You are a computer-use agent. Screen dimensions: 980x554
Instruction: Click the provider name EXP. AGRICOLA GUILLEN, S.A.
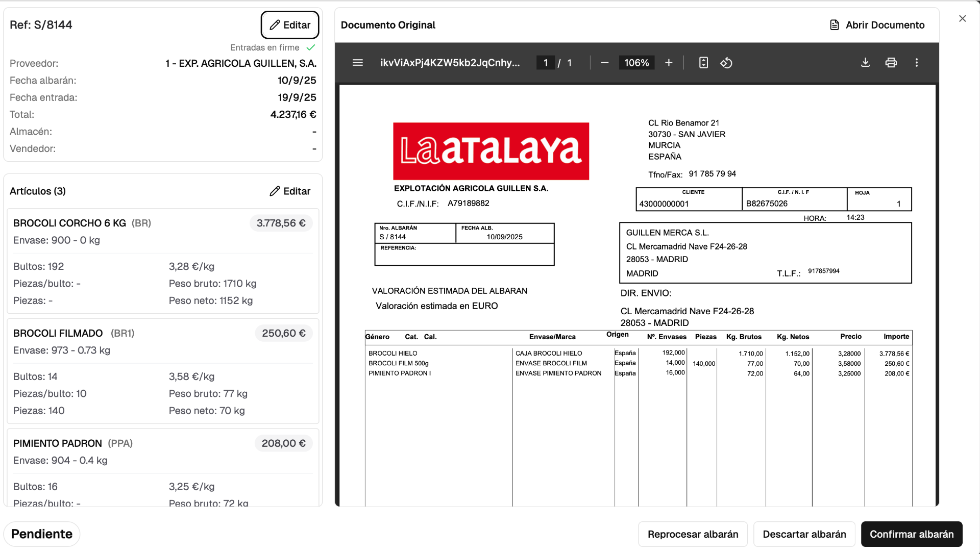point(248,63)
